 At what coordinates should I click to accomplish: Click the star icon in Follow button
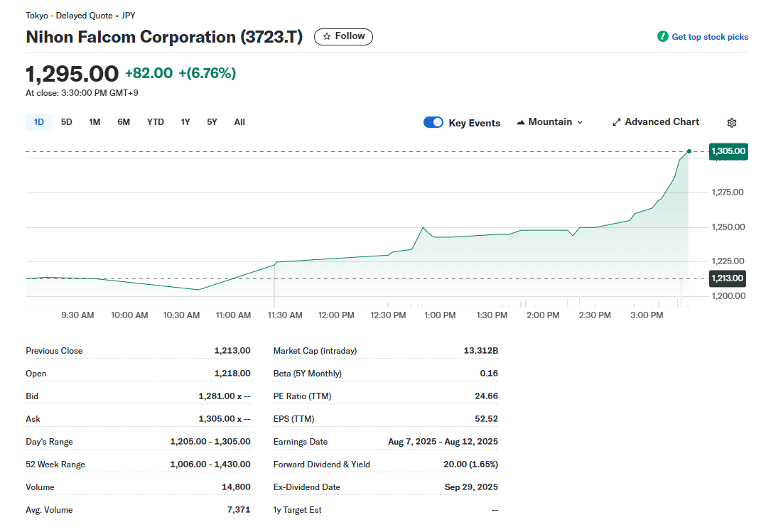(x=327, y=36)
